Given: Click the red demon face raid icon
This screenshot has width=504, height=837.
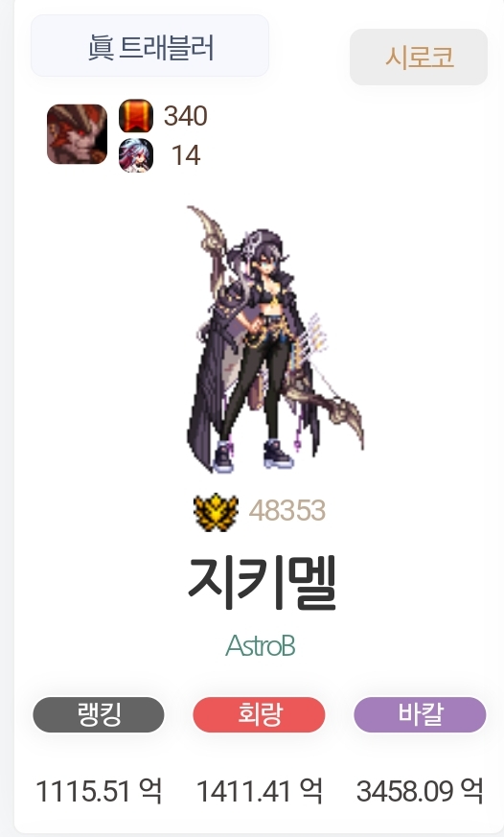Looking at the screenshot, I should coord(78,134).
